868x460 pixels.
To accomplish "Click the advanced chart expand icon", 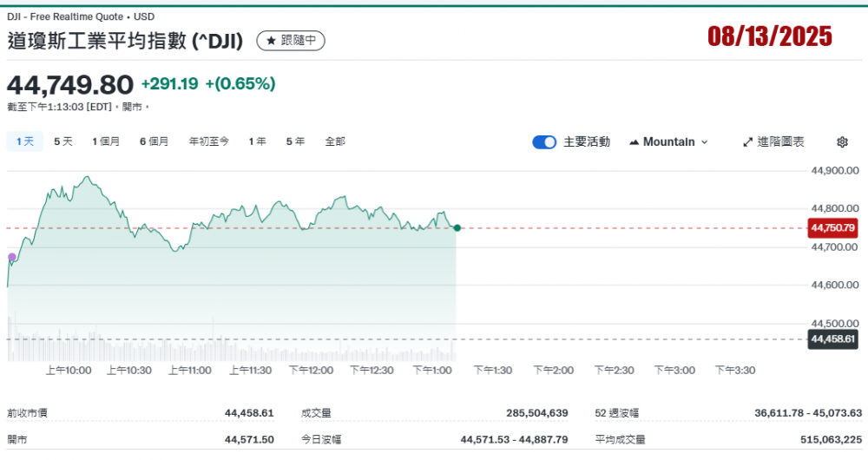I will [748, 142].
